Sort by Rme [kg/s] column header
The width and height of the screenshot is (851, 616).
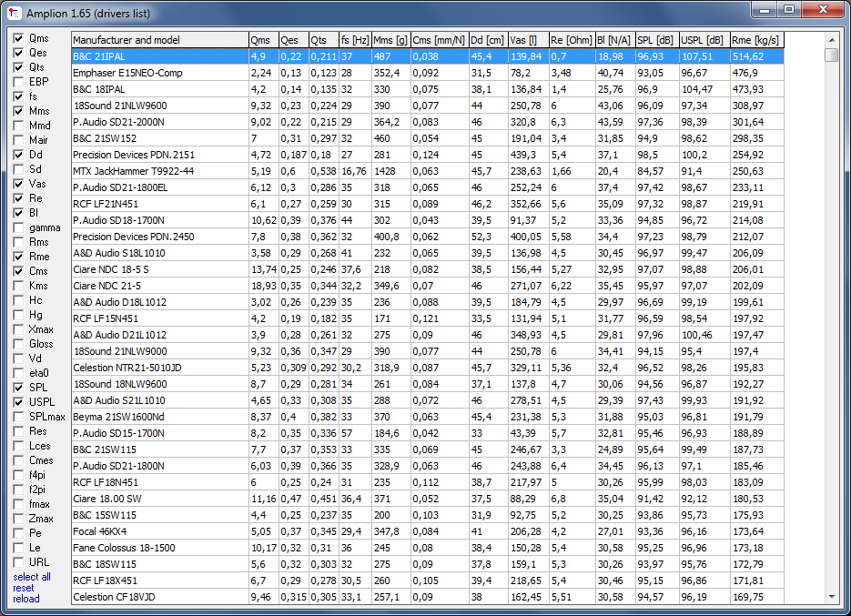pyautogui.click(x=756, y=40)
